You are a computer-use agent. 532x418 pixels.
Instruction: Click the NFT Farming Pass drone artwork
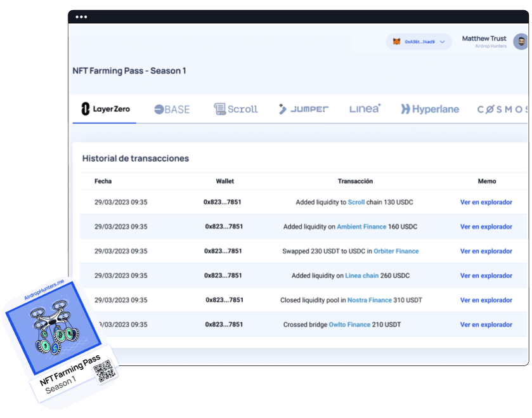point(54,328)
